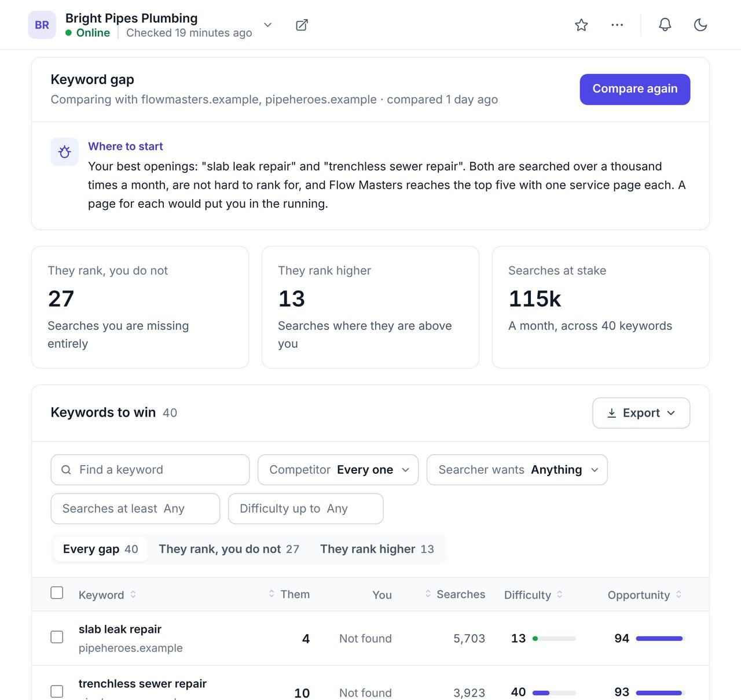Focus the Find a keyword search field
Image resolution: width=741 pixels, height=700 pixels.
[x=150, y=470]
